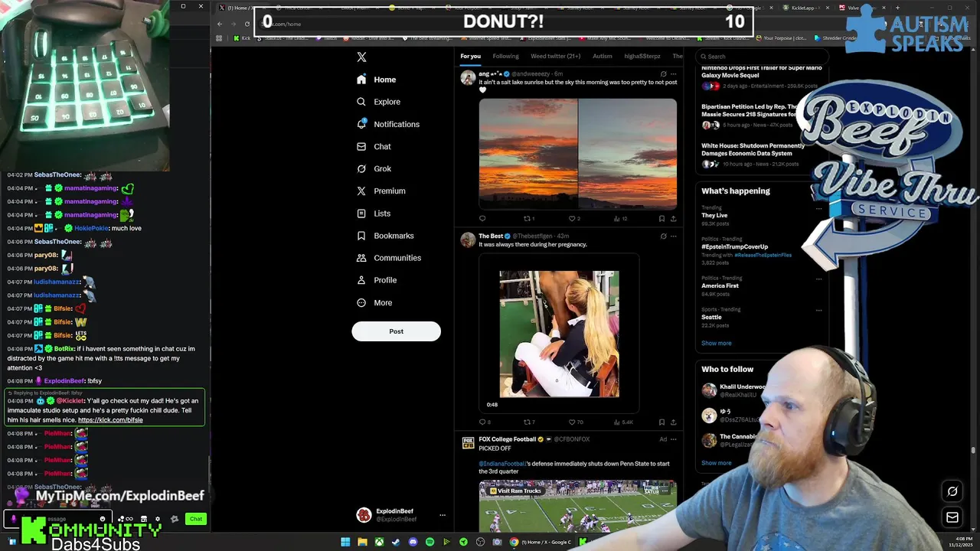Click Show more under What's happening

click(x=716, y=343)
